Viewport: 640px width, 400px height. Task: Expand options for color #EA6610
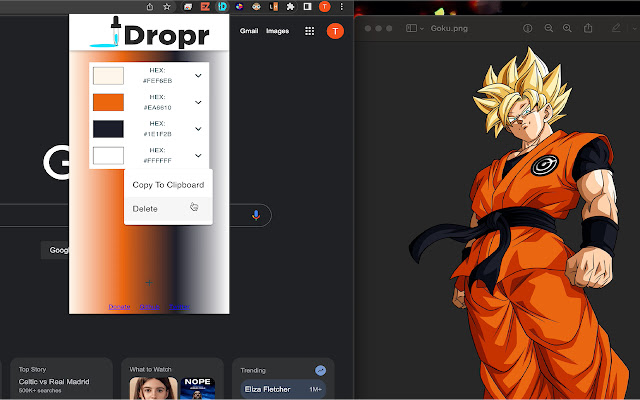[x=198, y=102]
